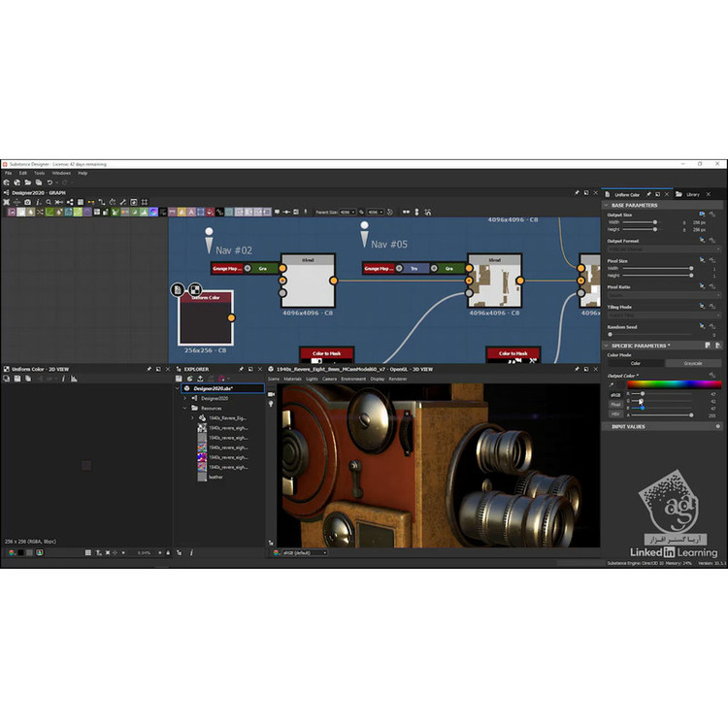Image resolution: width=728 pixels, height=728 pixels.
Task: Select Grayscale color mode
Action: tap(692, 363)
